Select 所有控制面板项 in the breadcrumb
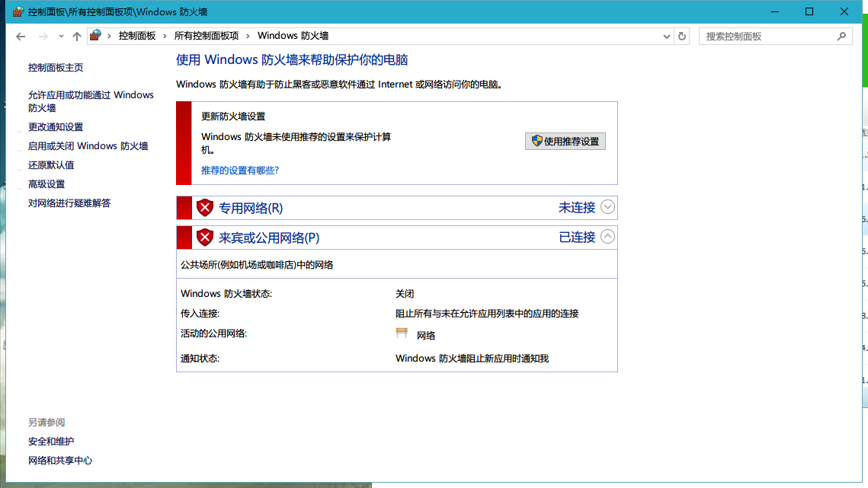This screenshot has height=488, width=868. (207, 36)
